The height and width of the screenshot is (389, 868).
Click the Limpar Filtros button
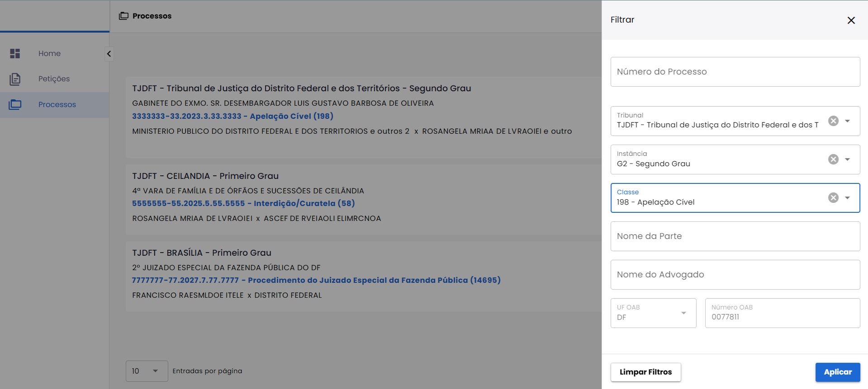coord(645,372)
